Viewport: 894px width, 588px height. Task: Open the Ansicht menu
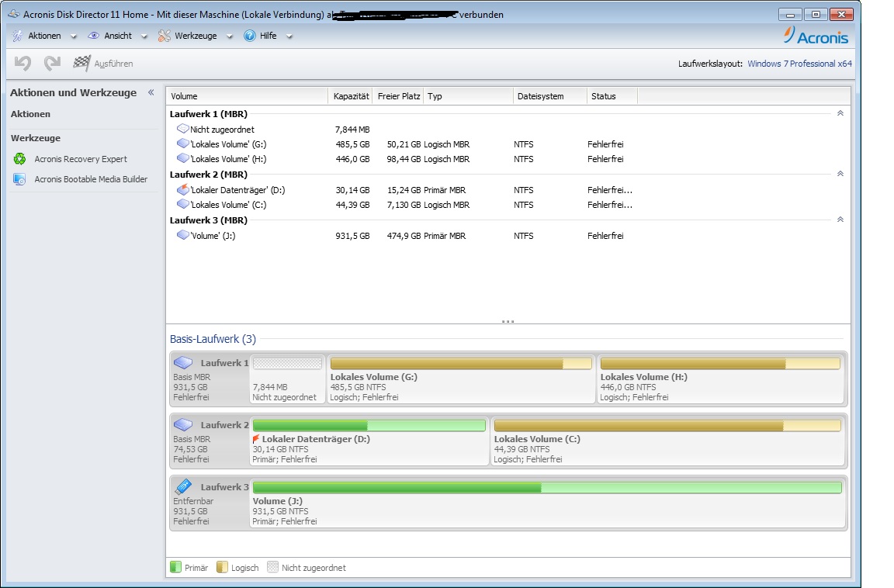click(x=118, y=36)
